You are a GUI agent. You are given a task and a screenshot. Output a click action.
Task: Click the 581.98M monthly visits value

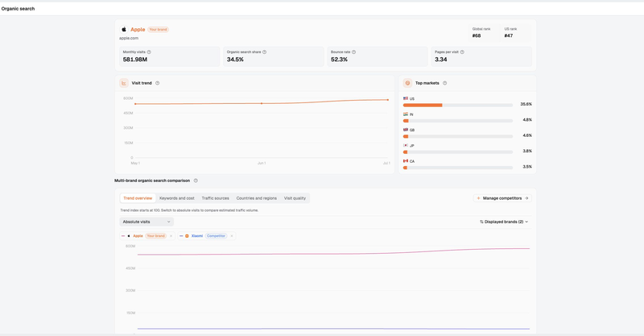point(135,60)
